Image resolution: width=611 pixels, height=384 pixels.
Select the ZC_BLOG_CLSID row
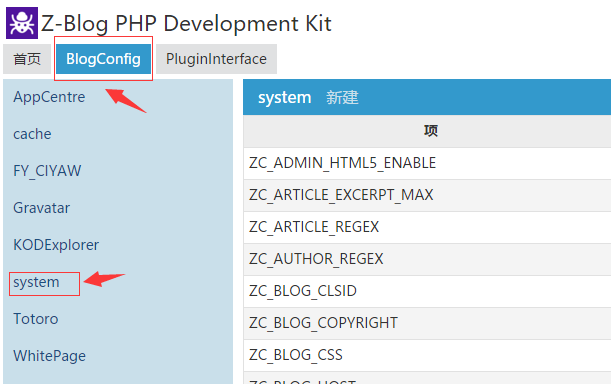pyautogui.click(x=427, y=291)
